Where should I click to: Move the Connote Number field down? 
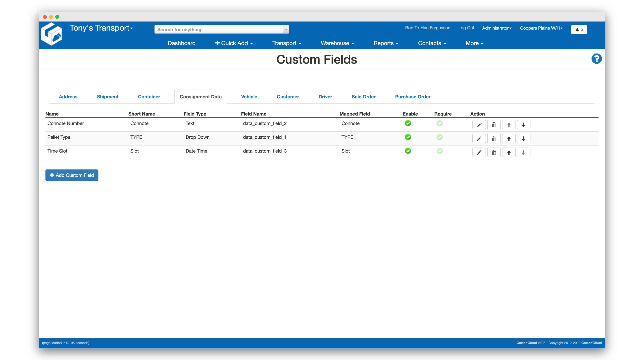pos(524,124)
